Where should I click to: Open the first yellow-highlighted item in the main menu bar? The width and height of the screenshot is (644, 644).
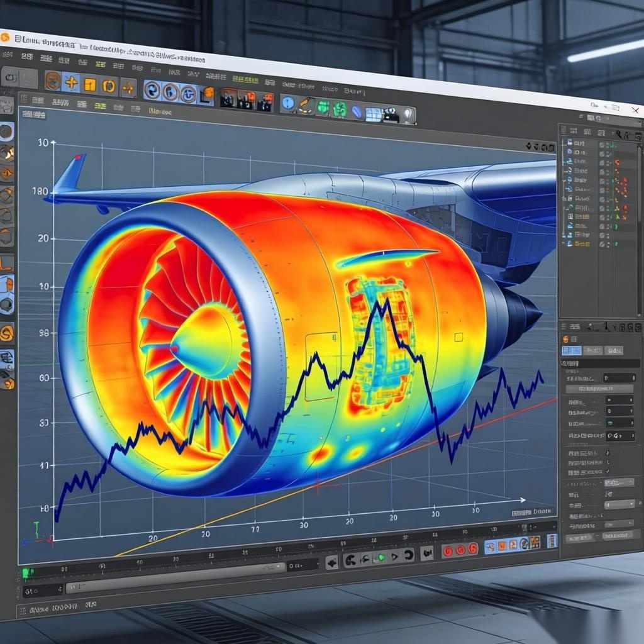point(100,65)
